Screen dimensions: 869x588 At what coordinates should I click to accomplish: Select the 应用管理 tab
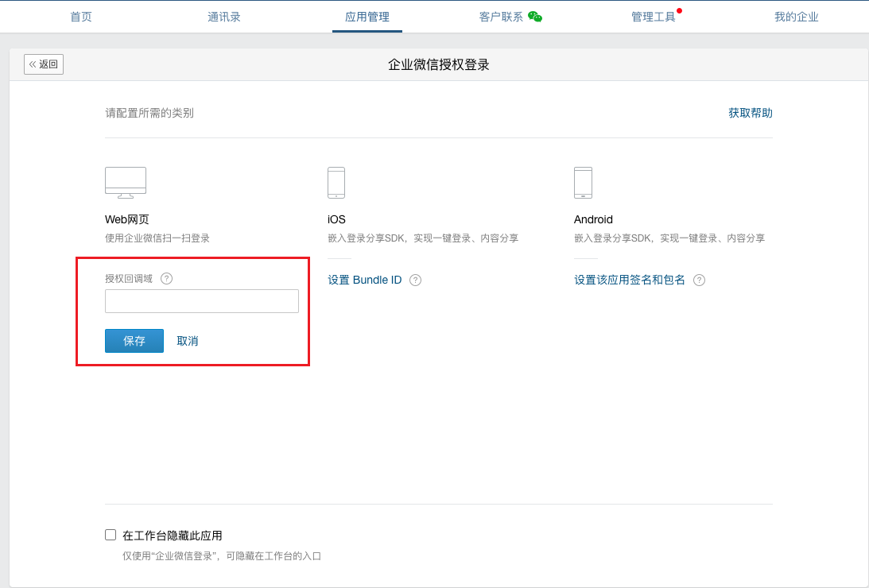point(367,17)
